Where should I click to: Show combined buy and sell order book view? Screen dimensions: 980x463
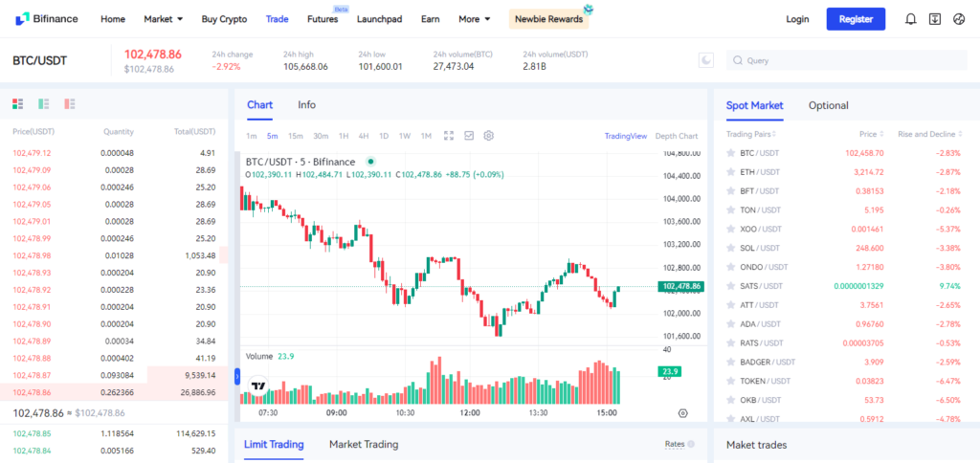click(x=17, y=103)
